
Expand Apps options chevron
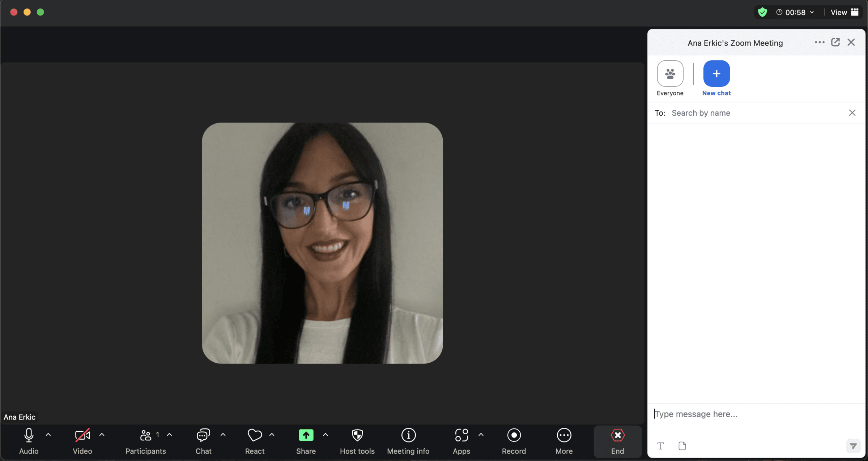click(481, 435)
